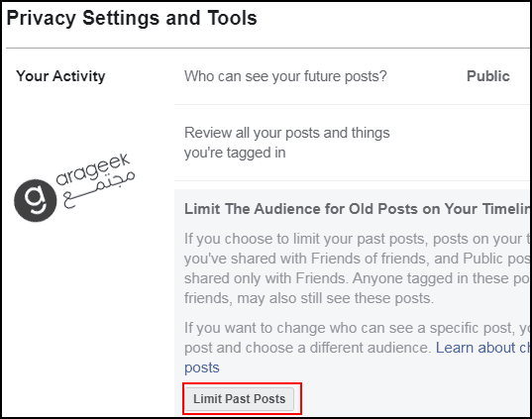The height and width of the screenshot is (419, 532).
Task: Click the arageek watermark text
Action: point(92,169)
